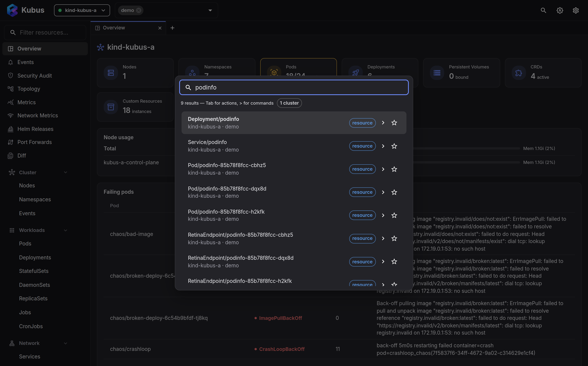Open Namespaces under Cluster

[x=35, y=200]
